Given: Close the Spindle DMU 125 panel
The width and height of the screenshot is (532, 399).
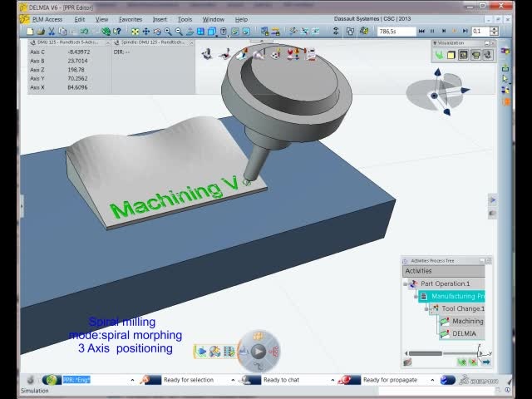Looking at the screenshot, I should point(191,42).
